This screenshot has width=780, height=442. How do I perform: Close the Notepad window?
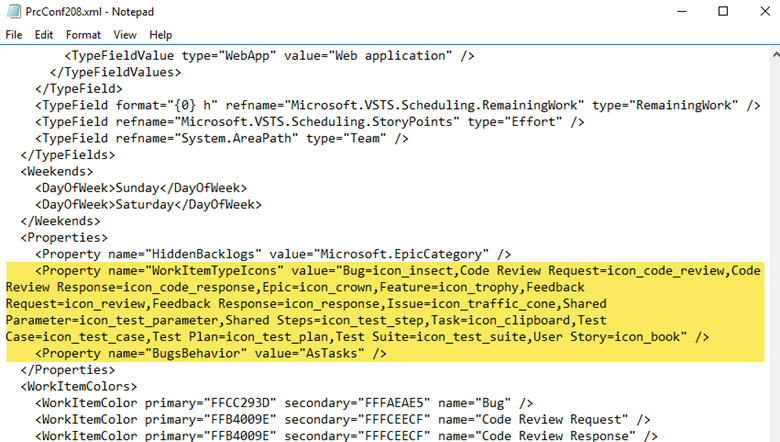(765, 11)
